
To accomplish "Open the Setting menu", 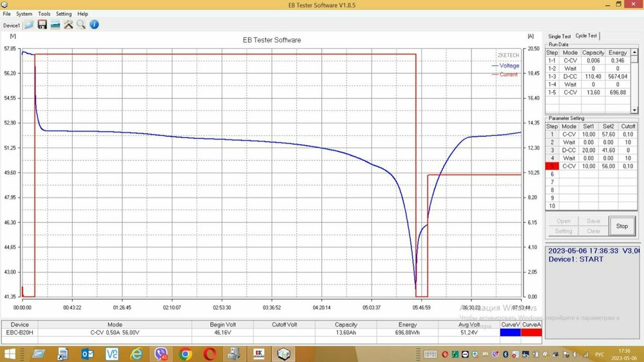I will [x=64, y=14].
